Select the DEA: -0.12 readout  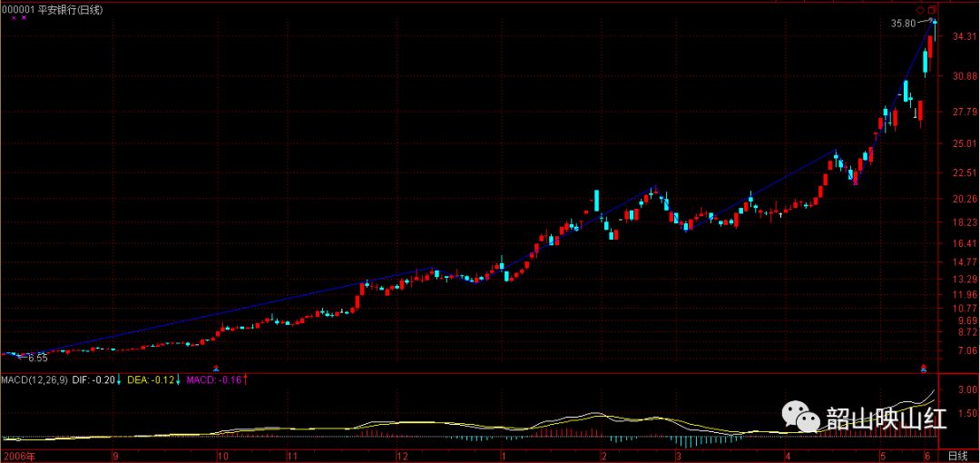[x=151, y=379]
